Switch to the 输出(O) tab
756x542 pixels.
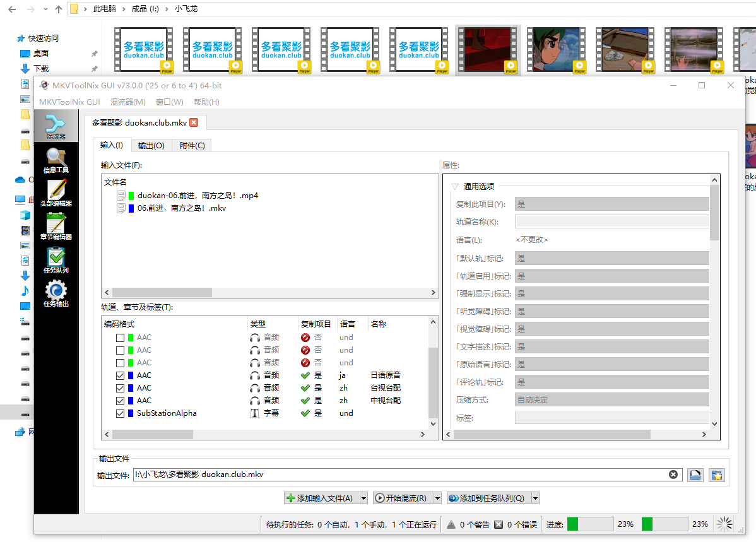(151, 146)
